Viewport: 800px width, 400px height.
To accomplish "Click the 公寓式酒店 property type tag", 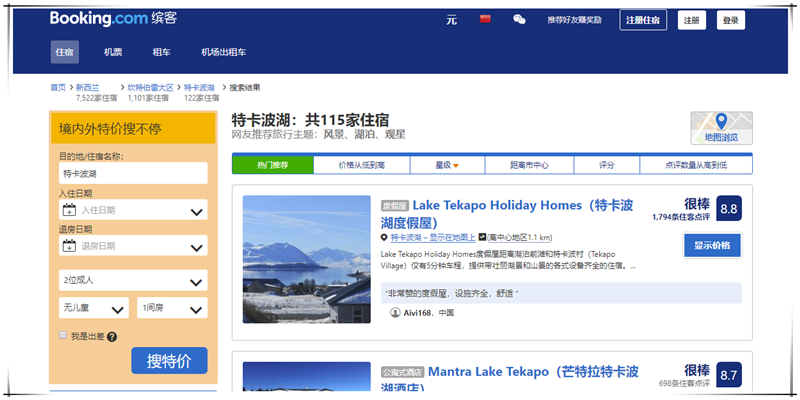I will [x=403, y=372].
